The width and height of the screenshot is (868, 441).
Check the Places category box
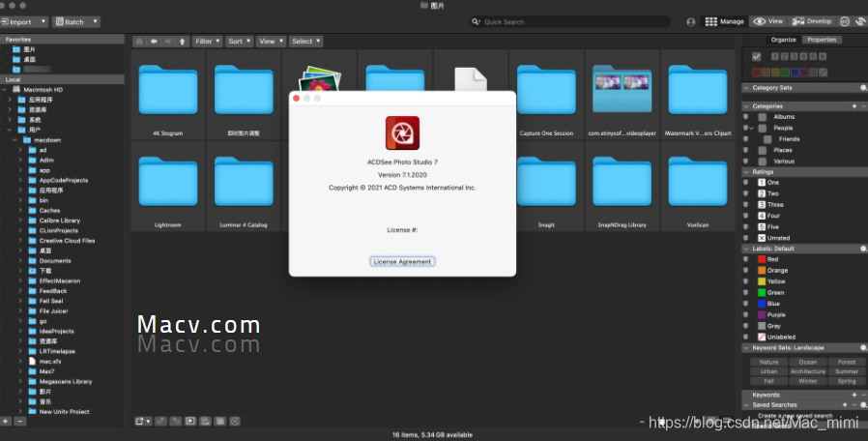click(x=763, y=150)
